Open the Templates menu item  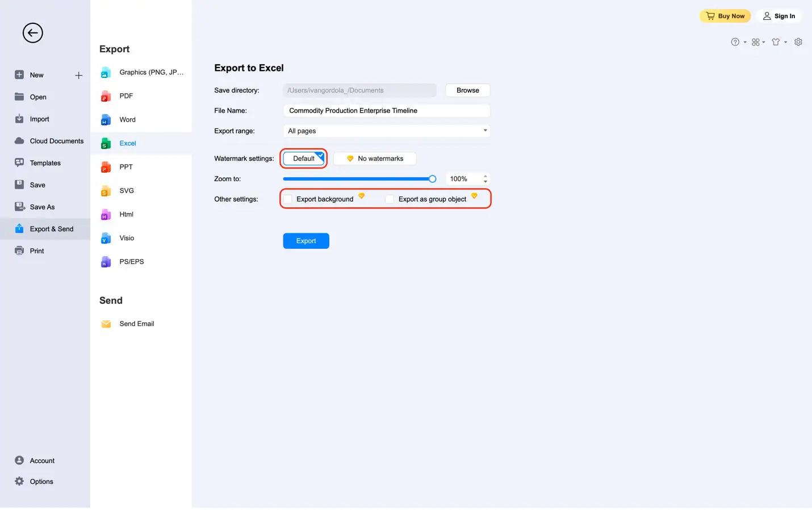(45, 163)
